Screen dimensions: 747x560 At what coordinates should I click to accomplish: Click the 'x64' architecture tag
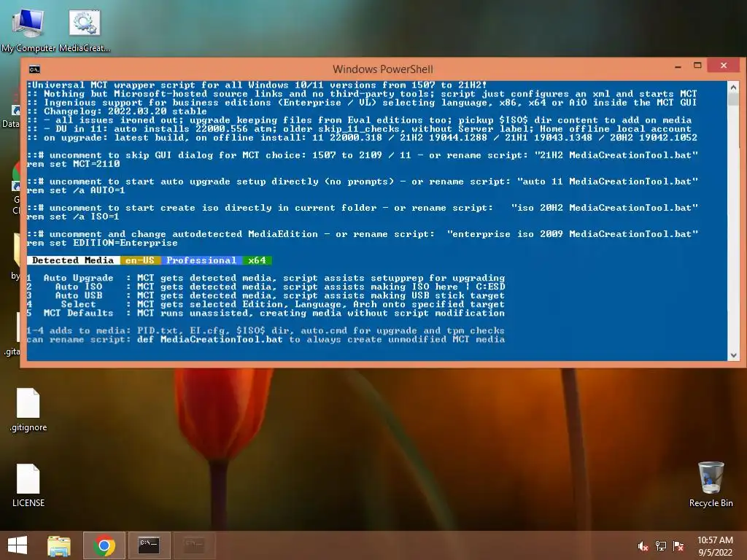[258, 260]
